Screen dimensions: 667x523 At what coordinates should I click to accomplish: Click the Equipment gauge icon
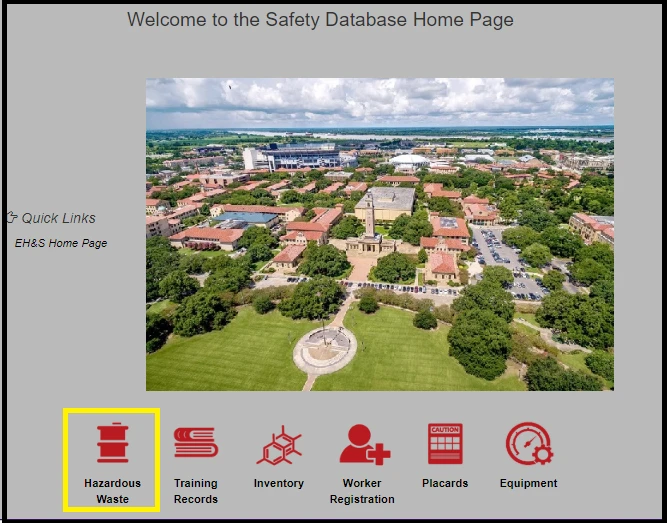[x=528, y=444]
